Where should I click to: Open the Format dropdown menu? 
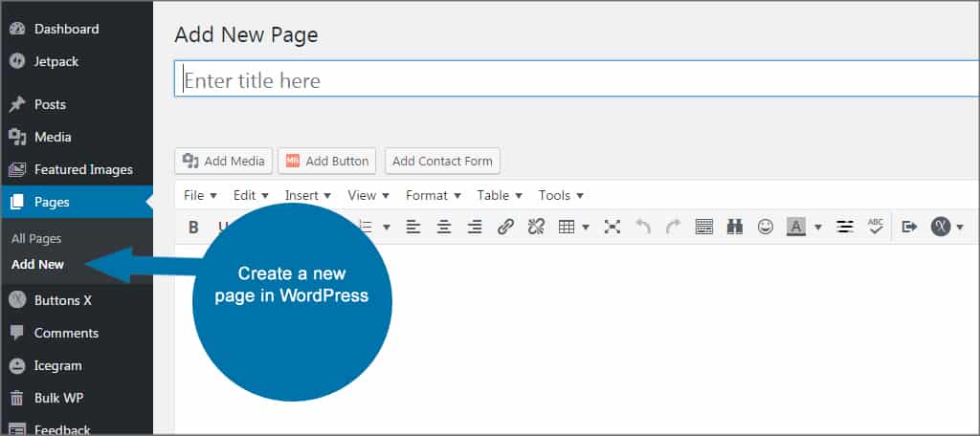point(434,195)
